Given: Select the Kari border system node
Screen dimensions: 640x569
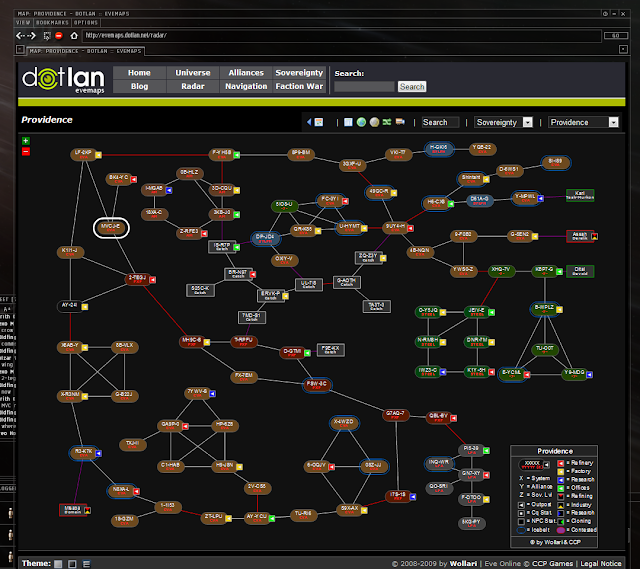Looking at the screenshot, I should (x=580, y=195).
